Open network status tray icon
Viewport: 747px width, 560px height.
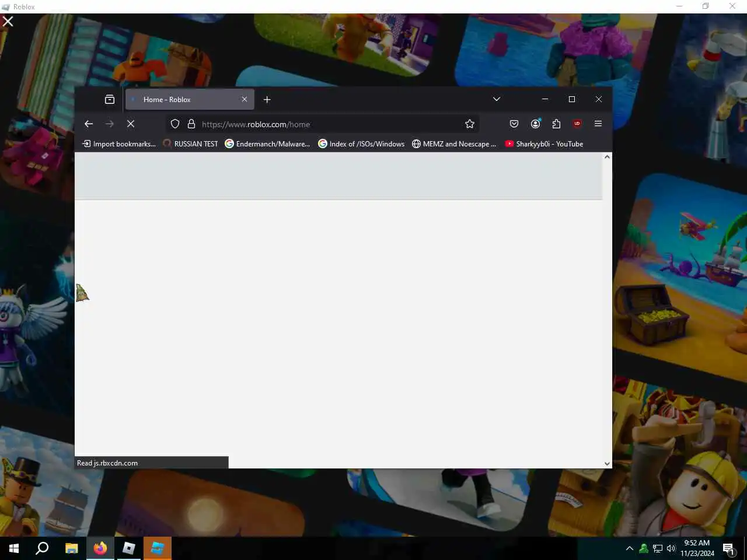[658, 548]
